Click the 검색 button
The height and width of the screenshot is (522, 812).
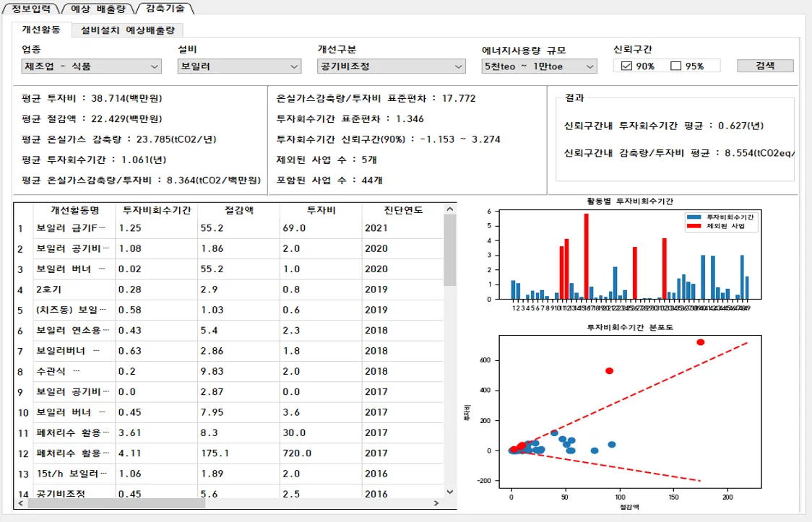765,66
